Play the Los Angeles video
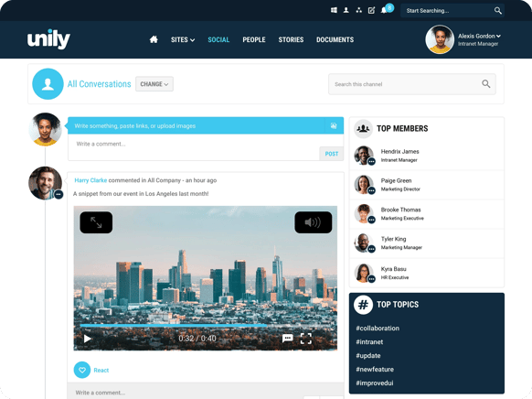532x399 pixels. click(x=87, y=339)
